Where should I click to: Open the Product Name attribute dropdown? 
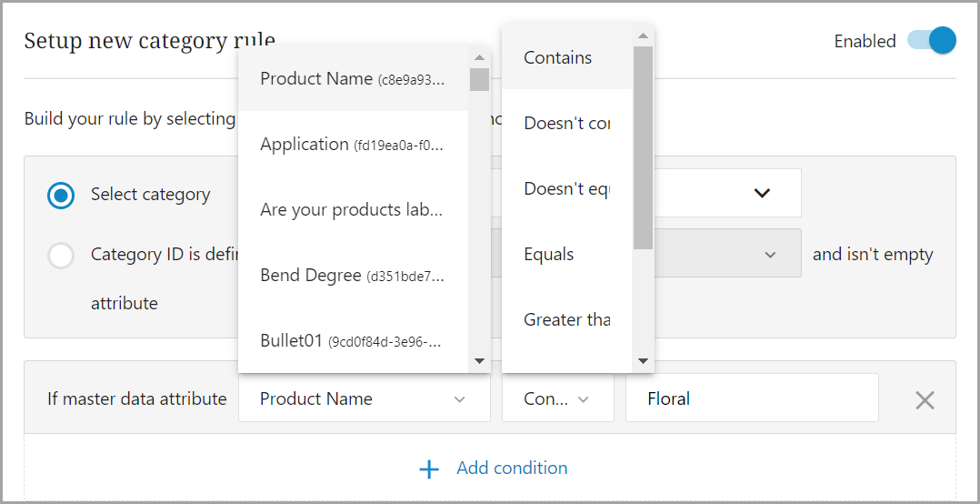[x=364, y=398]
